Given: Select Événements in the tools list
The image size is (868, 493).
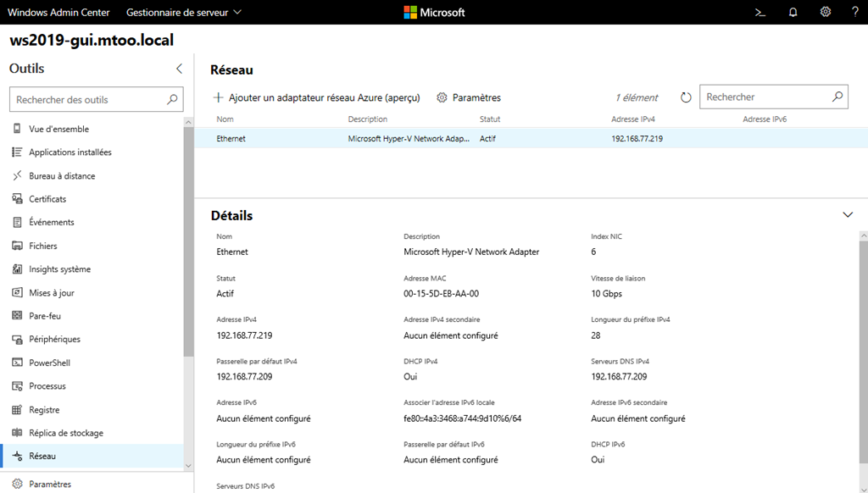Looking at the screenshot, I should (x=51, y=222).
